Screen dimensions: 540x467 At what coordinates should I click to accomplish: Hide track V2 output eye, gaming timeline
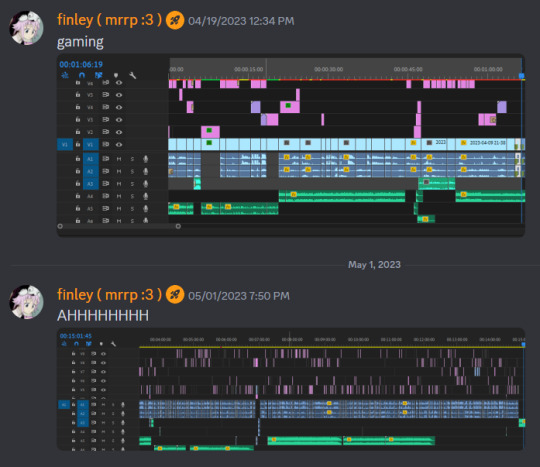(119, 132)
